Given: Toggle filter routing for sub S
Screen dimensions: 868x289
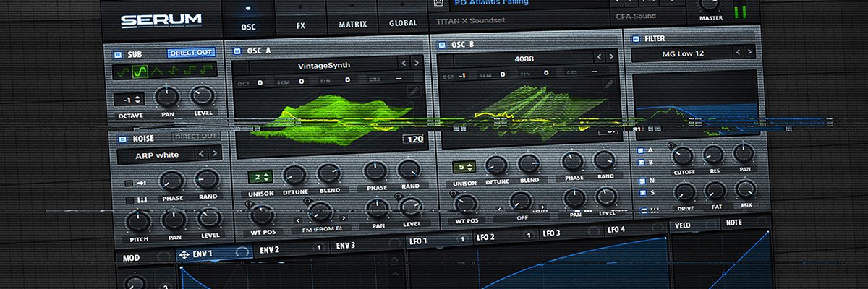Looking at the screenshot, I should [x=644, y=193].
